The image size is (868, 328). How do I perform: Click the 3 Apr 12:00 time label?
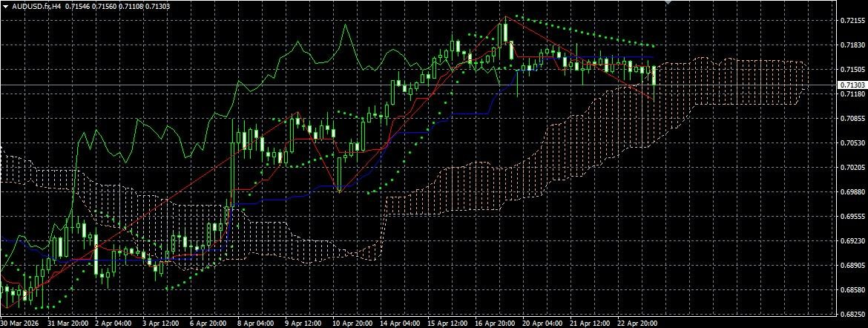tap(162, 323)
